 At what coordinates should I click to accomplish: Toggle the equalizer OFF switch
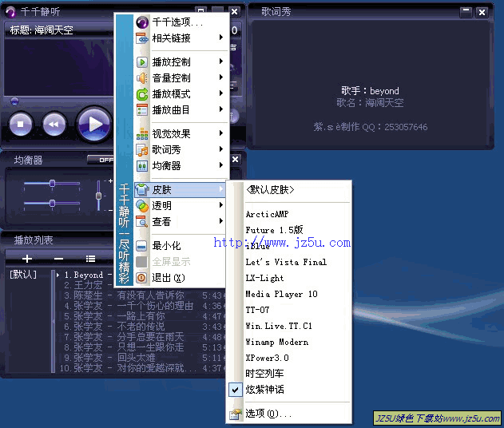point(101,160)
